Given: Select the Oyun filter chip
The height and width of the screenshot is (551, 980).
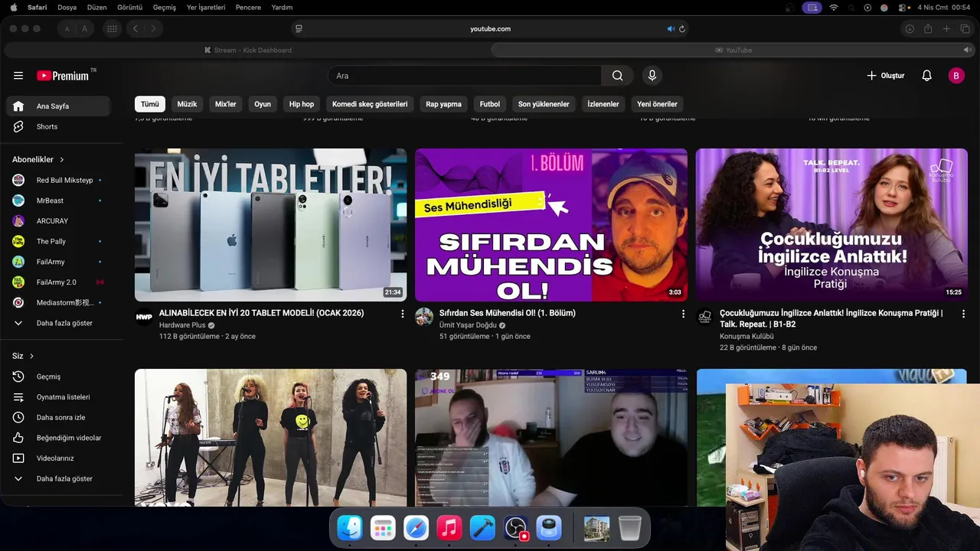Looking at the screenshot, I should pyautogui.click(x=263, y=104).
